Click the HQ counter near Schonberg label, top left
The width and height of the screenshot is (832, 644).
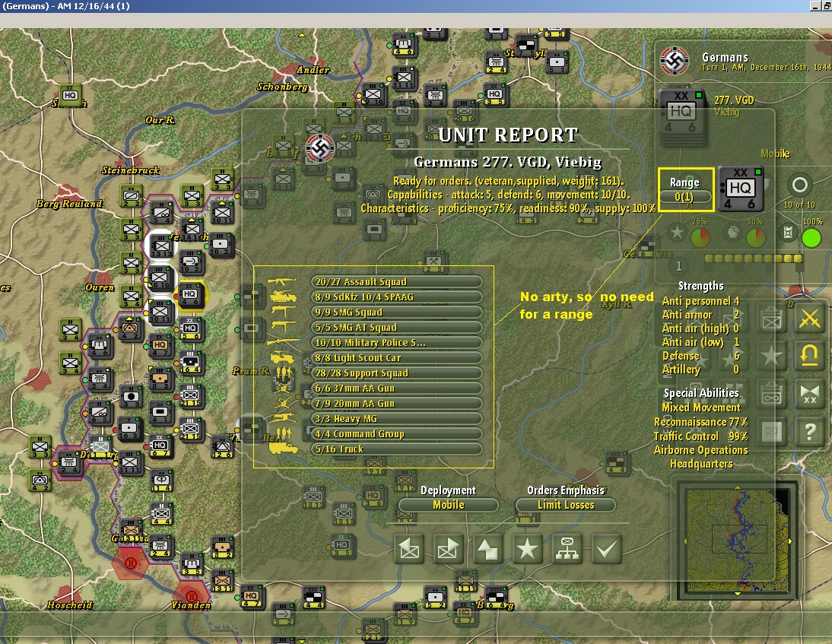[70, 96]
